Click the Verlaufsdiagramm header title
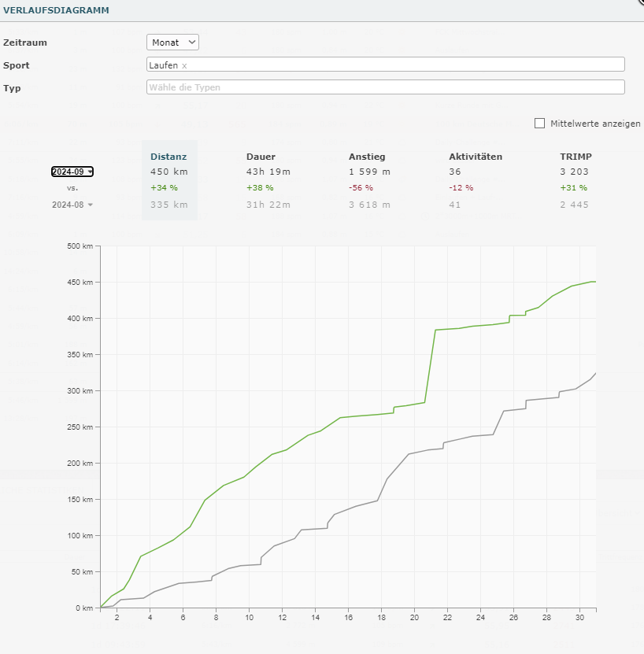 pos(56,10)
